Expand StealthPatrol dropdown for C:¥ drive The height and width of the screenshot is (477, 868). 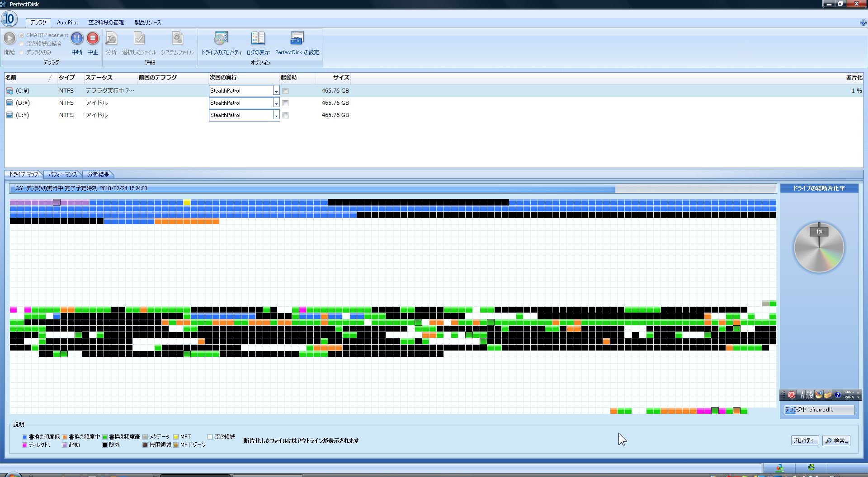[x=276, y=91]
